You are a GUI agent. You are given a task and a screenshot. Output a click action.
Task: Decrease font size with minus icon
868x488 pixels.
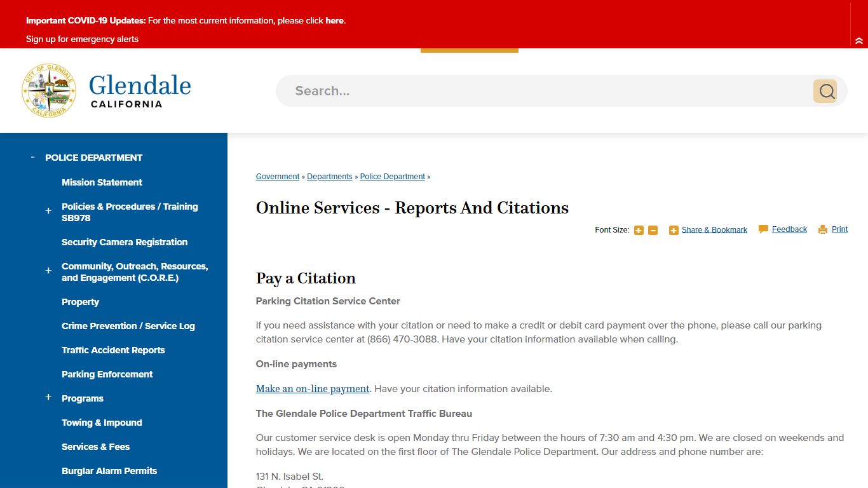tap(653, 230)
